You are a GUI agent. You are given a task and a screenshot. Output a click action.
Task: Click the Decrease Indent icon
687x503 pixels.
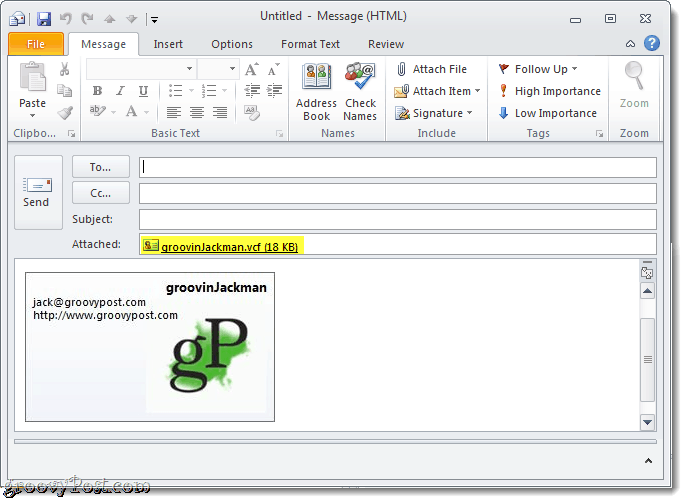(x=252, y=91)
